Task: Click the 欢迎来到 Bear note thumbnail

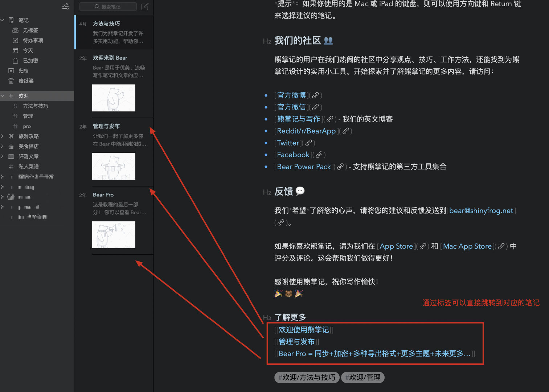Action: click(114, 98)
